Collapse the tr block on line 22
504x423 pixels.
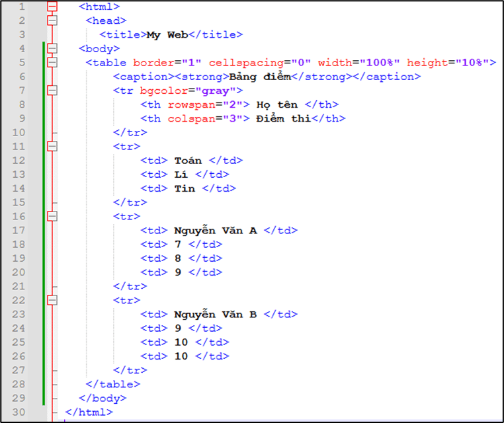click(x=53, y=300)
